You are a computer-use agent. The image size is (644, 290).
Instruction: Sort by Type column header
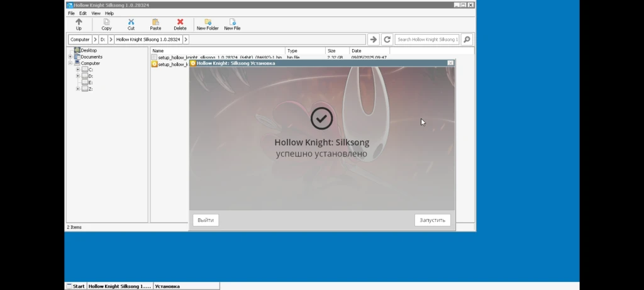[x=305, y=51]
